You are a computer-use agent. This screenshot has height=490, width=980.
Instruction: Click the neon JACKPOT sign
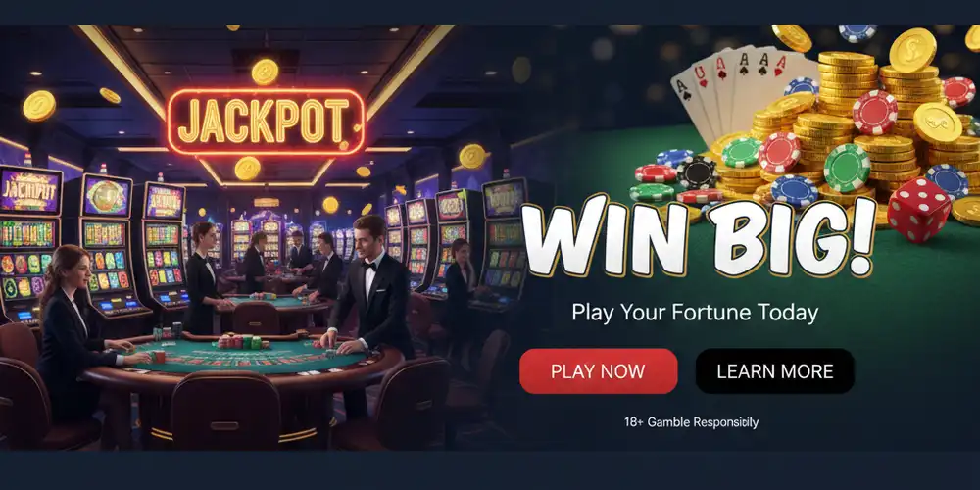266,122
